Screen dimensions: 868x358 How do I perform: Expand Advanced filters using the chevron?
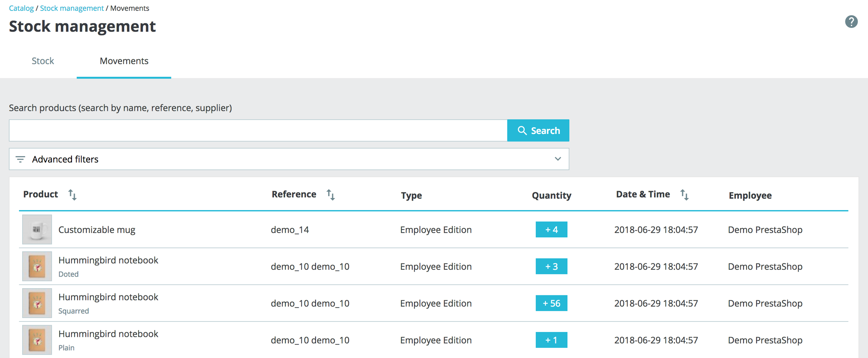click(x=558, y=159)
